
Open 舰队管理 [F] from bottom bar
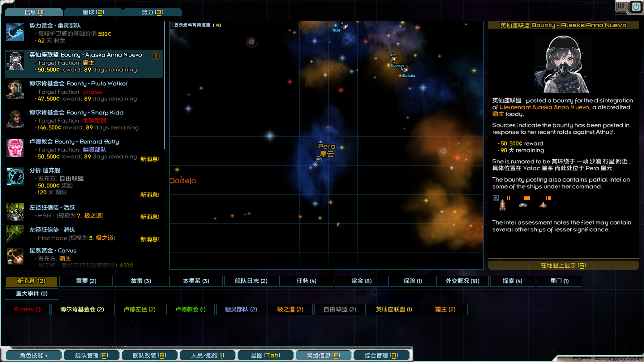coord(92,355)
